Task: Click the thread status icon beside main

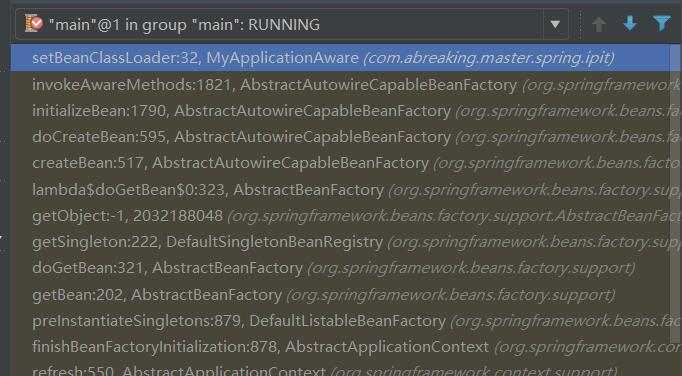Action: click(33, 23)
